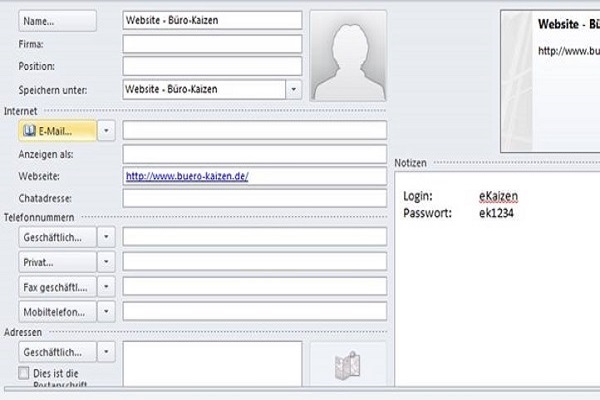Screen dimensions: 600x400
Task: Open dropdown next to 'Fax geschäftl...'
Action: [107, 286]
